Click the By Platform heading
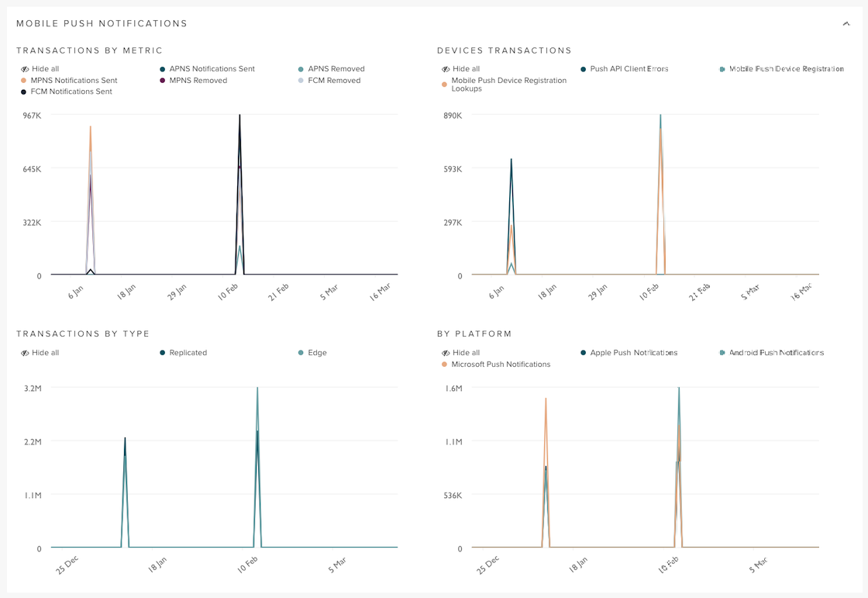The height and width of the screenshot is (598, 868). point(474,334)
